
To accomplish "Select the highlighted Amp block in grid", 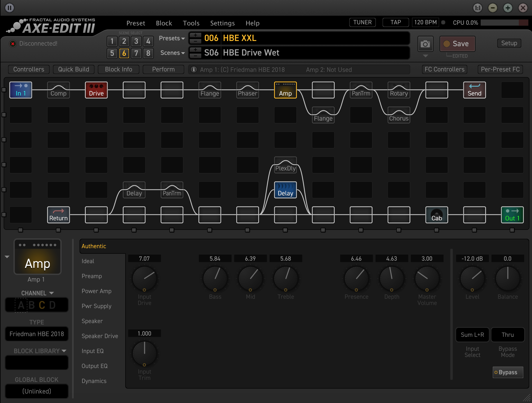I will click(285, 90).
